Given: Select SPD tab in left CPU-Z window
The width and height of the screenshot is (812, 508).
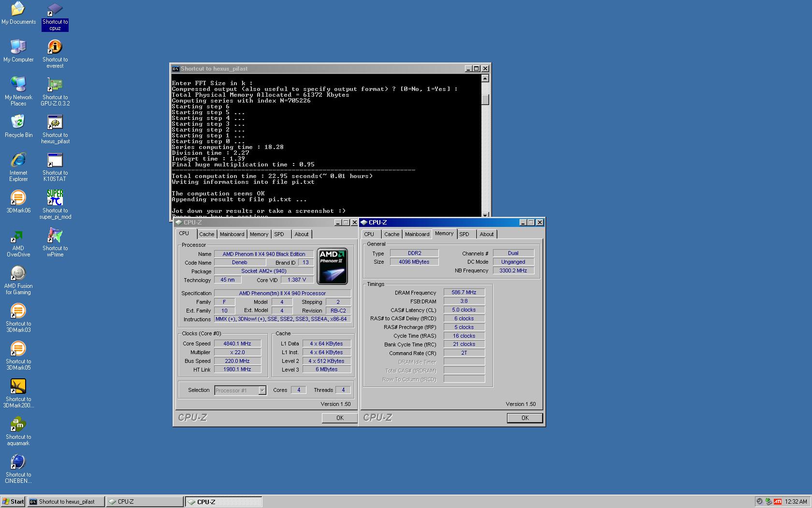Looking at the screenshot, I should click(279, 234).
